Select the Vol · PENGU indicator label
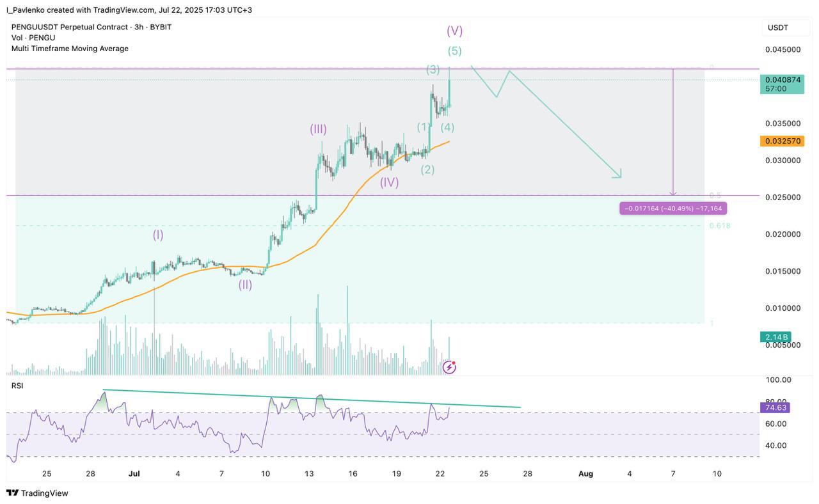Screen dimensions: 819x504 click(x=33, y=38)
